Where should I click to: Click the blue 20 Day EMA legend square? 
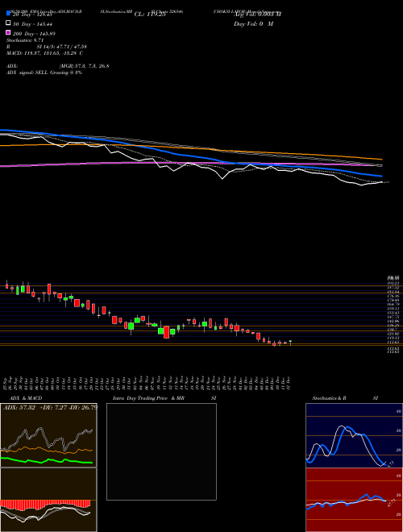pos(8,14)
